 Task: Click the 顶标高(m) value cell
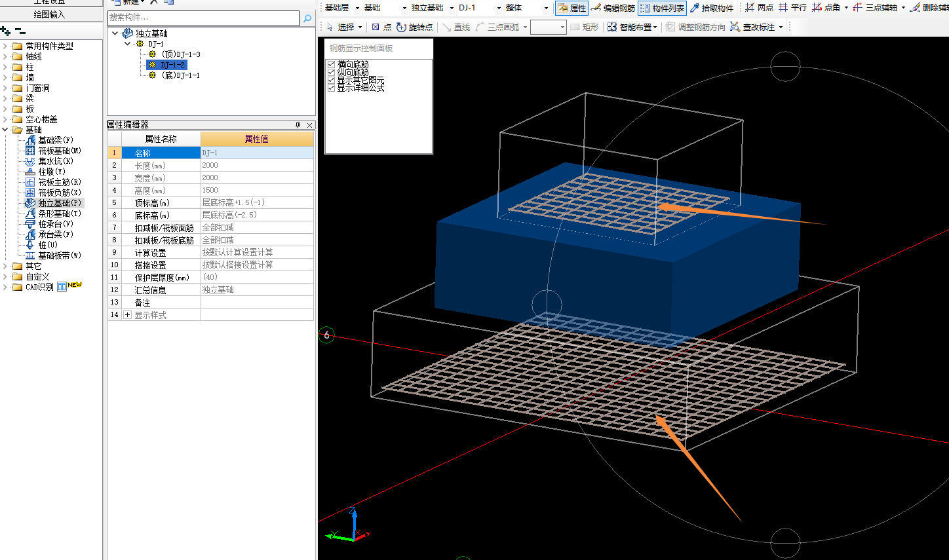click(257, 202)
